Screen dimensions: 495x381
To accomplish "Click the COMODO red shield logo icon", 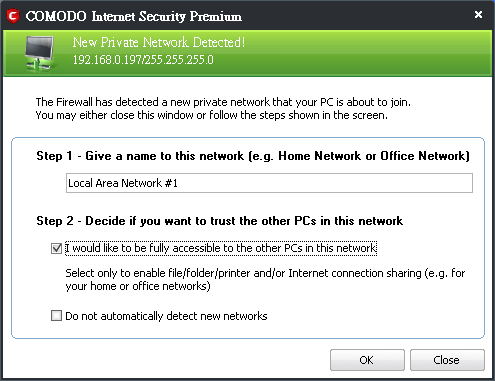I will tap(13, 16).
